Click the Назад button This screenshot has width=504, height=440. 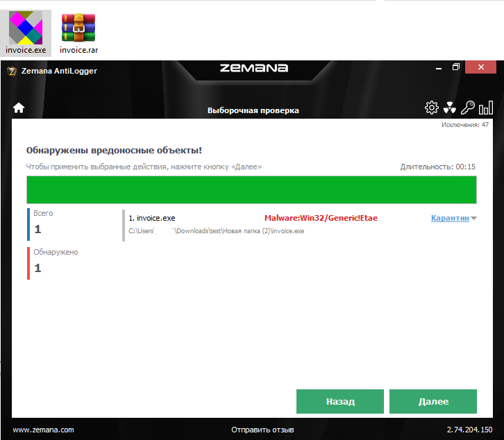tap(340, 401)
